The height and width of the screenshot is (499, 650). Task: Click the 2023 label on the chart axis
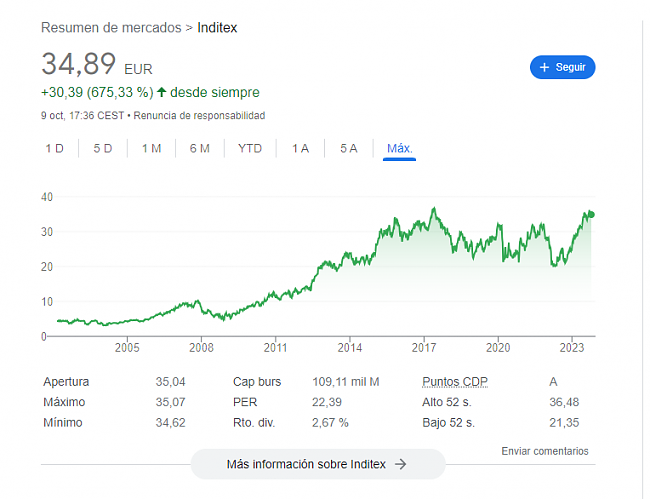[572, 347]
